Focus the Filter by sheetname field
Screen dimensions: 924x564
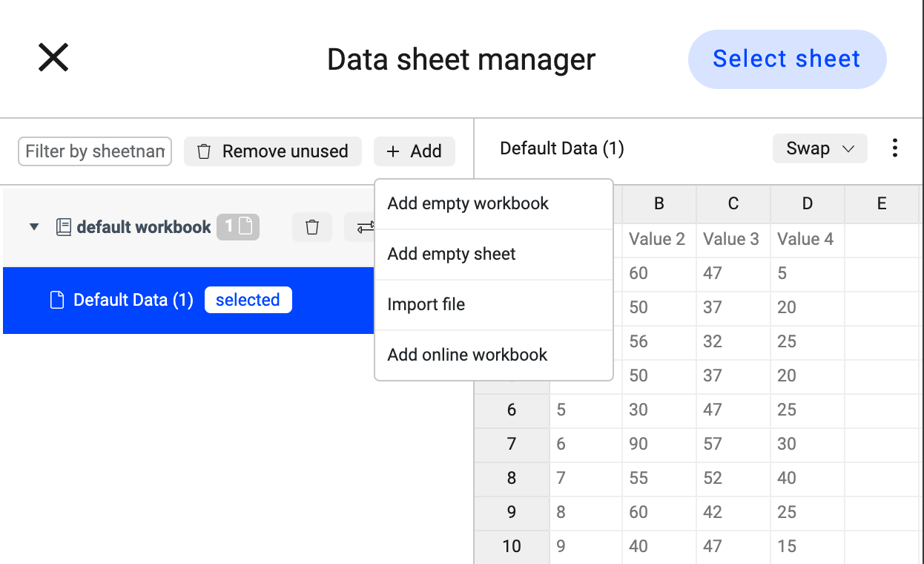tap(95, 151)
